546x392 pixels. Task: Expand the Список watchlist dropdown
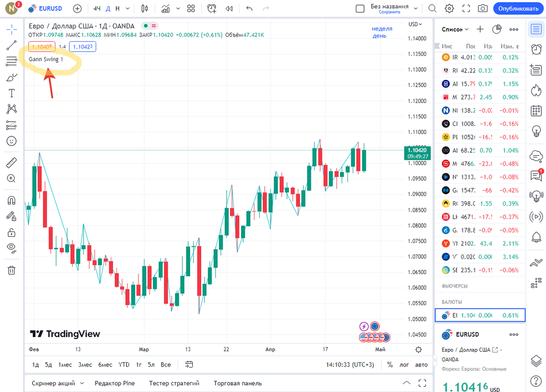click(455, 29)
